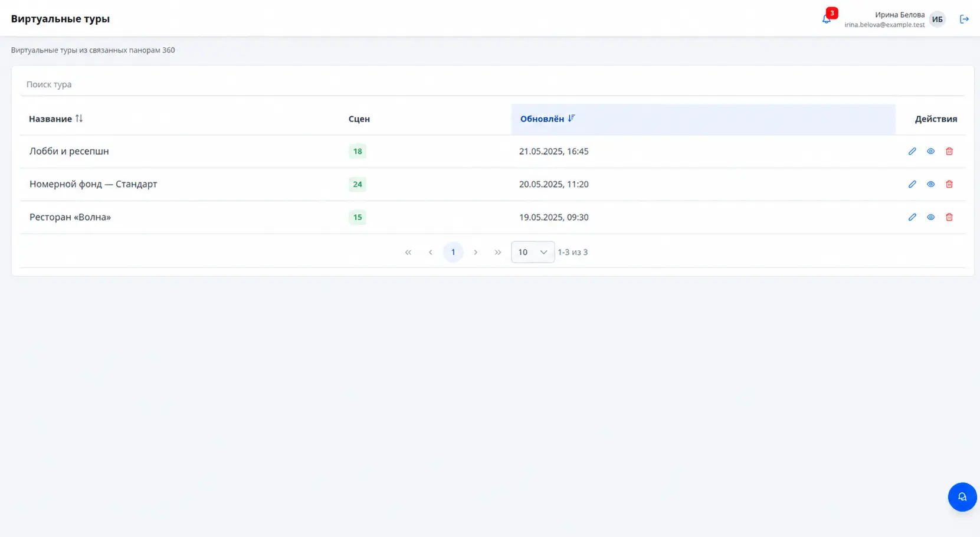The height and width of the screenshot is (537, 980).
Task: Click the date 20.05.2025, 11:20
Action: coord(553,184)
